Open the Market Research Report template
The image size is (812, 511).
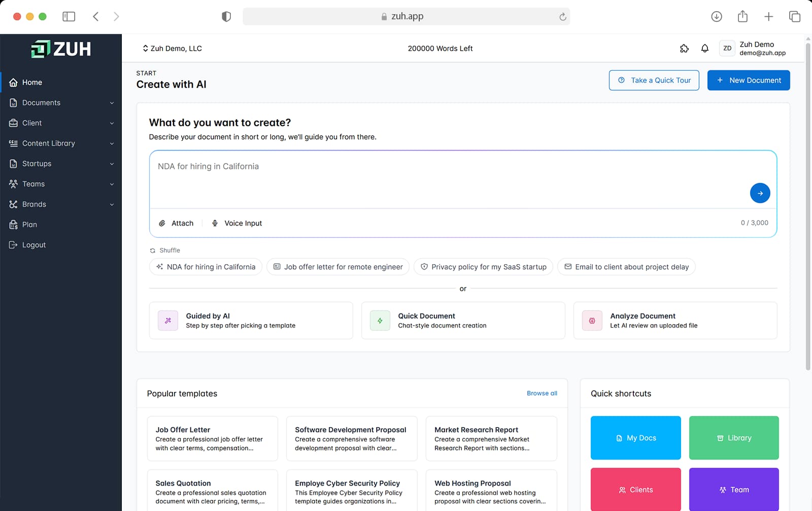point(491,438)
